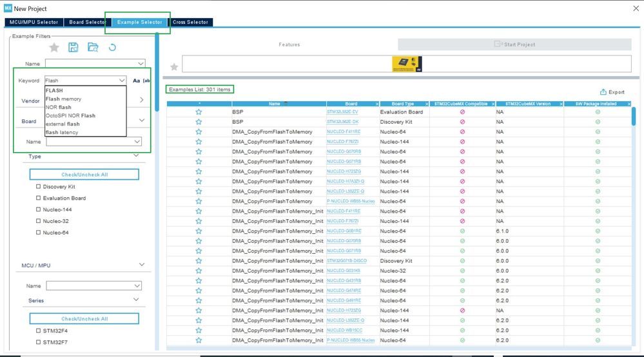Toggle whole-word match option beside Aa
Viewport: 644px width, 357px height.
[146, 81]
